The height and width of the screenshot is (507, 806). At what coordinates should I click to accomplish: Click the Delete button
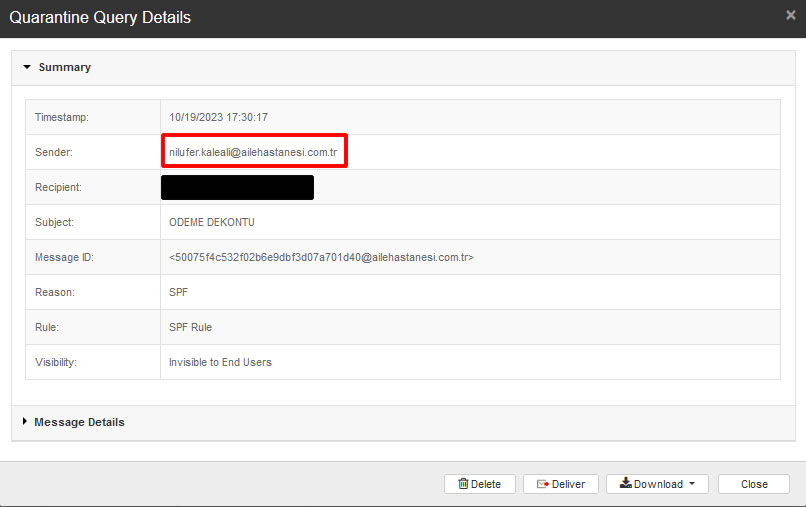point(480,484)
